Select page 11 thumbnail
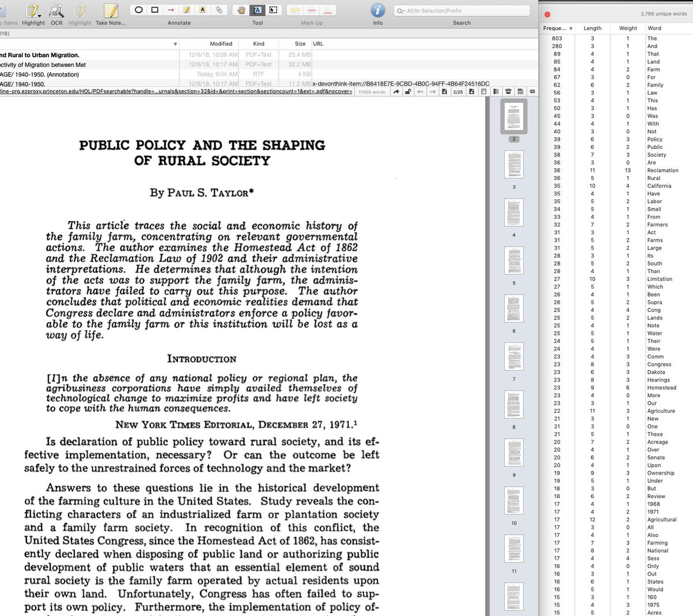Viewport: 693px width, 616px height. click(513, 548)
